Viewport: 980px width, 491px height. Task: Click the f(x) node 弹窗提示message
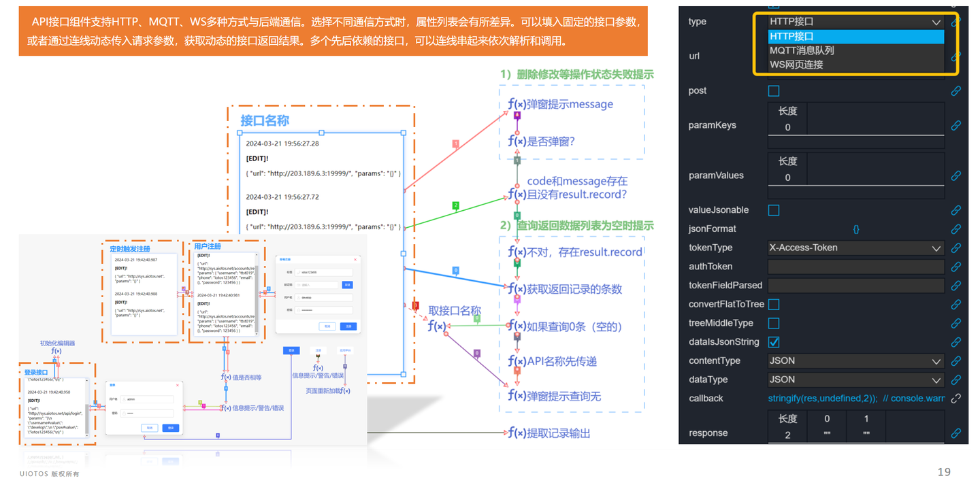[560, 104]
